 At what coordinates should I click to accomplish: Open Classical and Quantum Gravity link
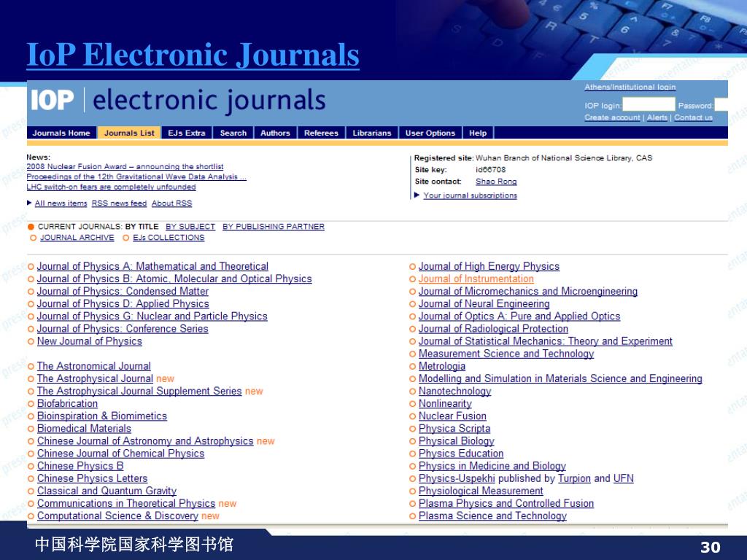107,491
